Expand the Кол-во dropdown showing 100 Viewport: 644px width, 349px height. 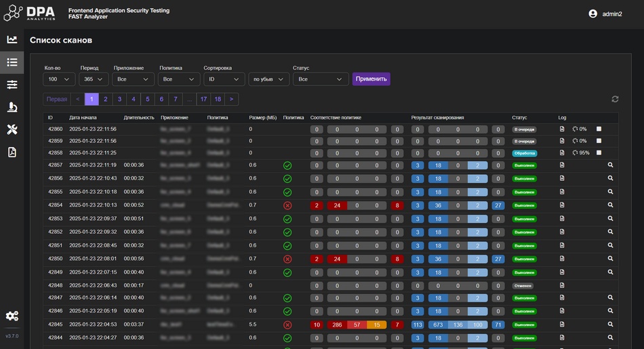coord(59,79)
